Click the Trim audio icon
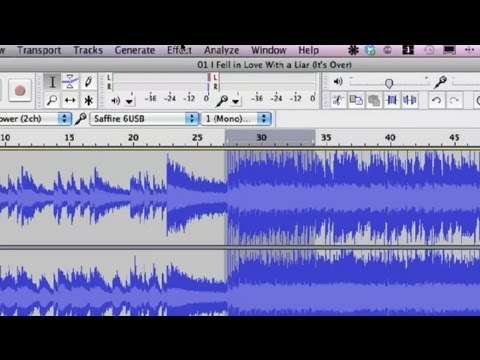Screen dimensions: 480x360 click(x=392, y=100)
